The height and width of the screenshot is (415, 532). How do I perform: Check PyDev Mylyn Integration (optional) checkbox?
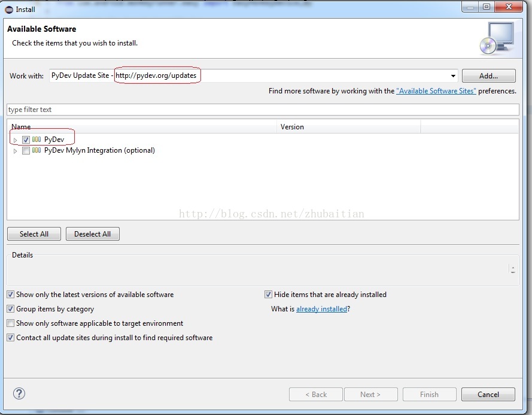(26, 150)
